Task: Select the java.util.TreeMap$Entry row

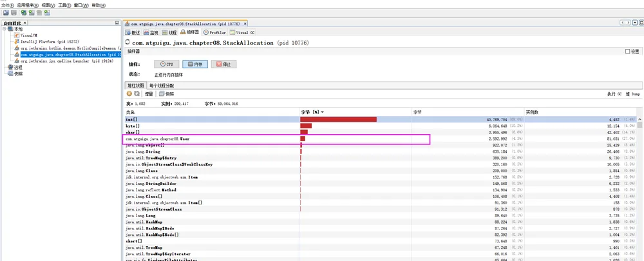Action: tap(381, 158)
